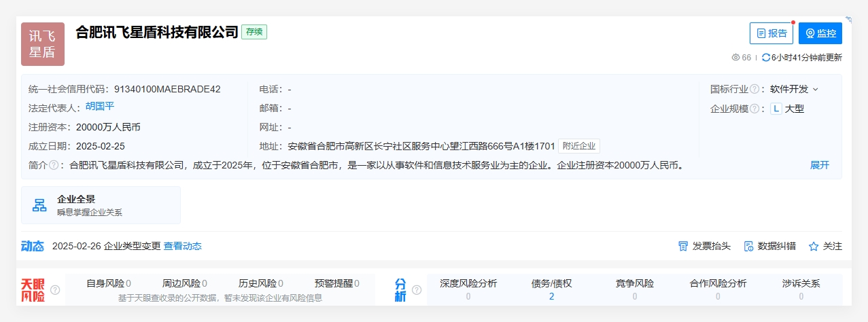The image size is (868, 322).
Task: Open 竞争风险 analysis item
Action: tap(635, 289)
